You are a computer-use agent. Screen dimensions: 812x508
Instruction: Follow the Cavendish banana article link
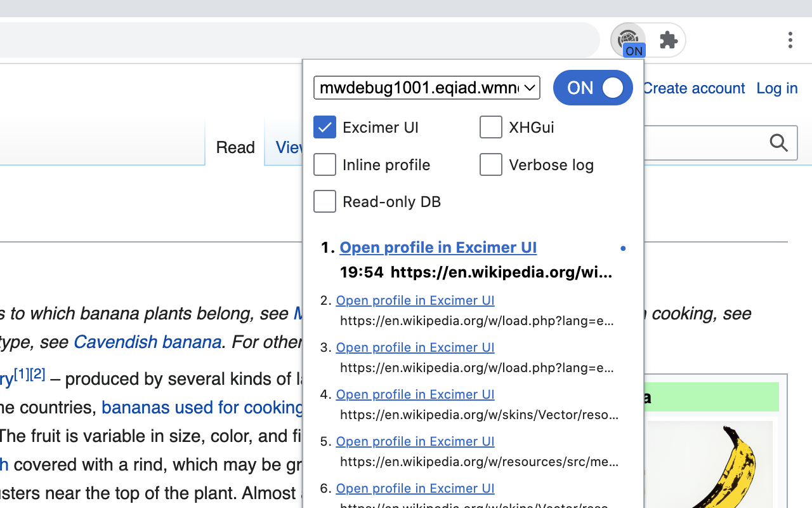pyautogui.click(x=147, y=342)
